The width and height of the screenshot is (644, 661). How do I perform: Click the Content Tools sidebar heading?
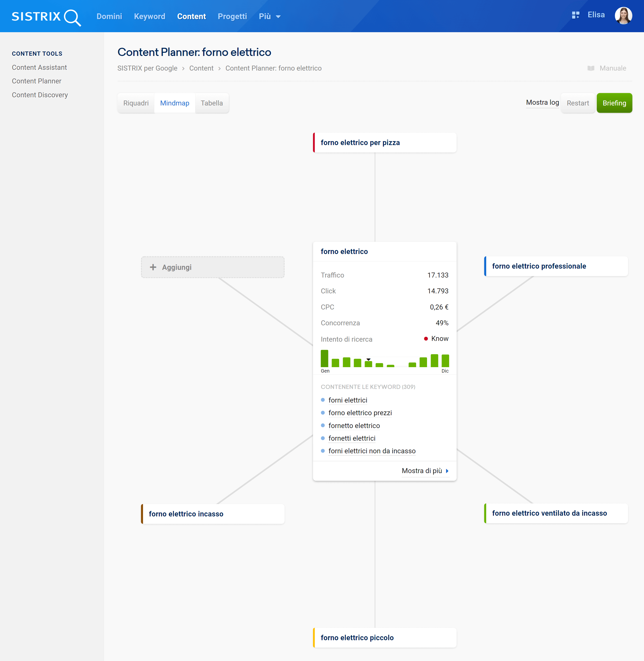coord(37,54)
